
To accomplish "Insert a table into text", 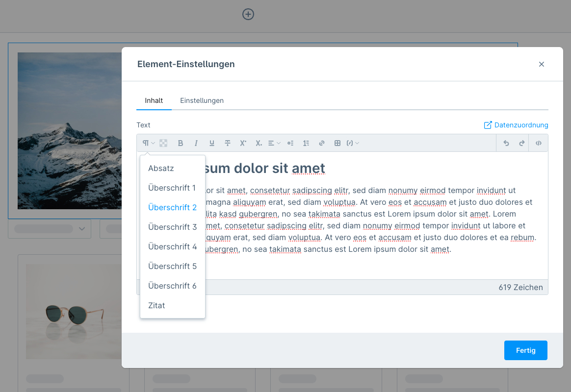I will 337,143.
